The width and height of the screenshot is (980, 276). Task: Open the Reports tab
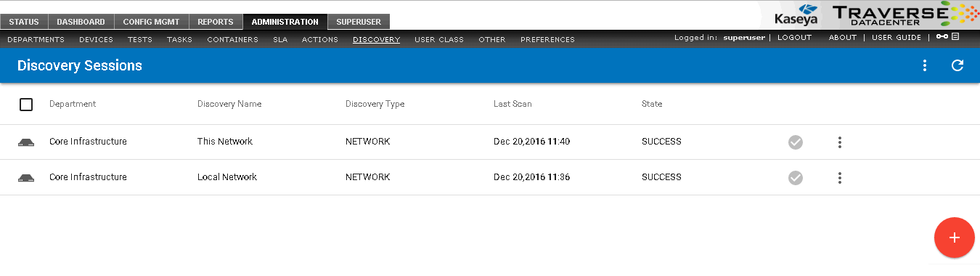point(216,22)
